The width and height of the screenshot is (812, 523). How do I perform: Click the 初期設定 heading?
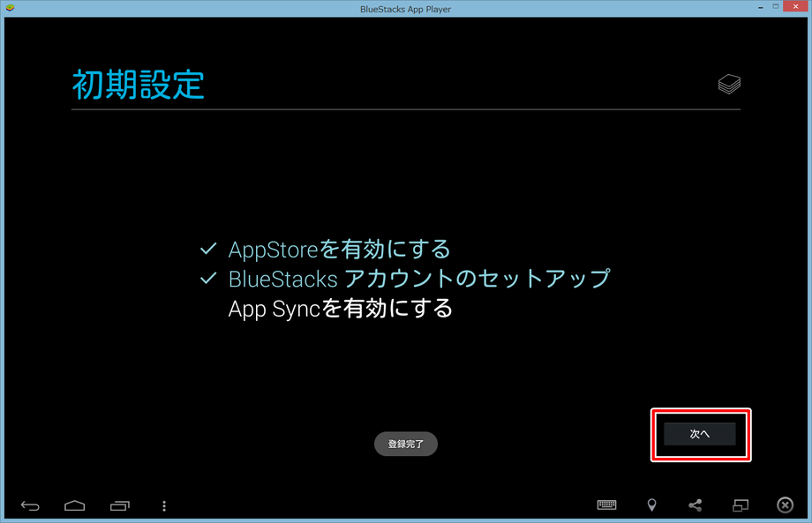[x=138, y=85]
